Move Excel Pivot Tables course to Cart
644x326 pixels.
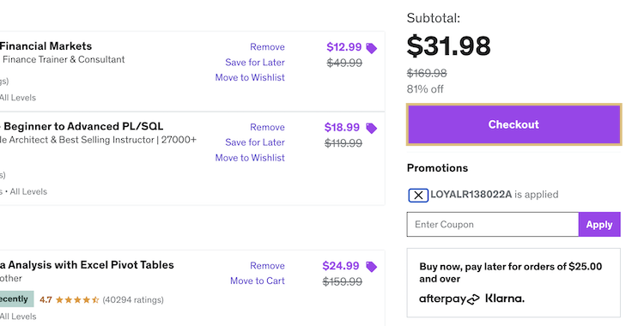[x=258, y=281]
